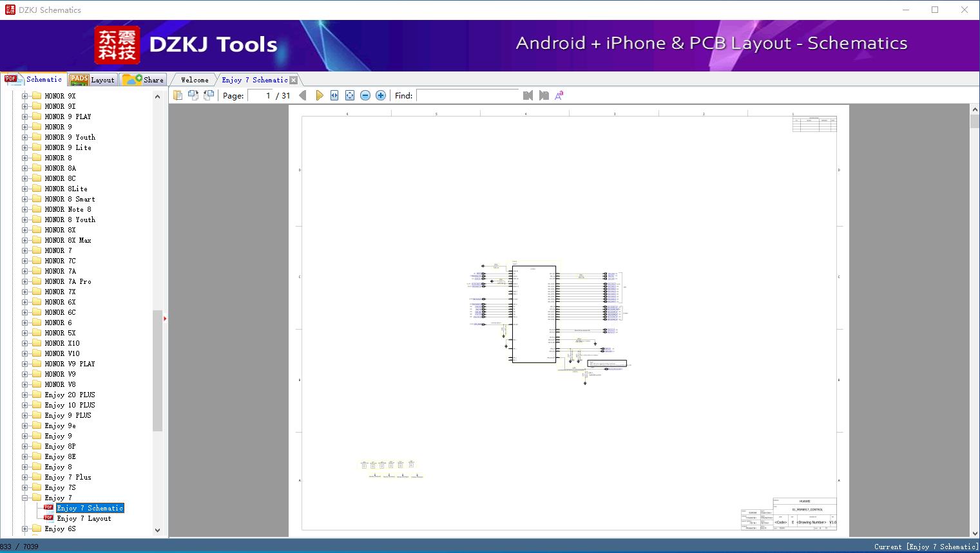Expand the Enjoy 6S folder
The height and width of the screenshot is (553, 980).
[x=25, y=529]
